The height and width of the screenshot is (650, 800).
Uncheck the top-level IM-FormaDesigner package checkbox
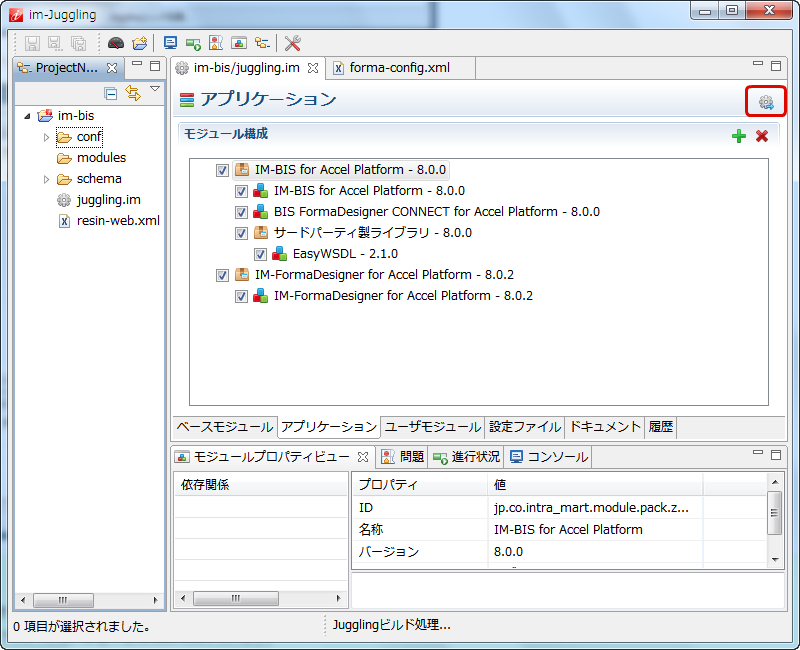222,276
